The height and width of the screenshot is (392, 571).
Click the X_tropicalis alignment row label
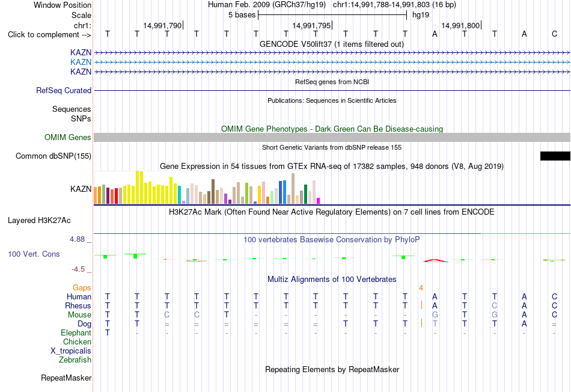click(x=71, y=351)
